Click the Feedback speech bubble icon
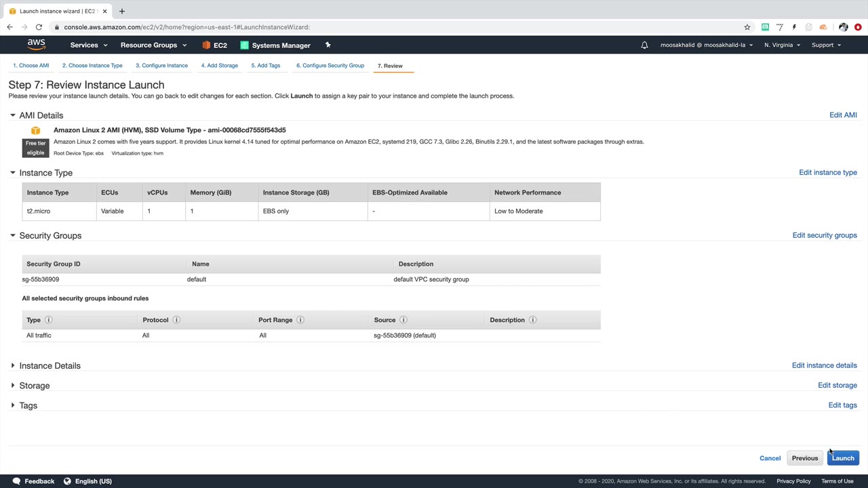868x488 pixels. pos(16,481)
